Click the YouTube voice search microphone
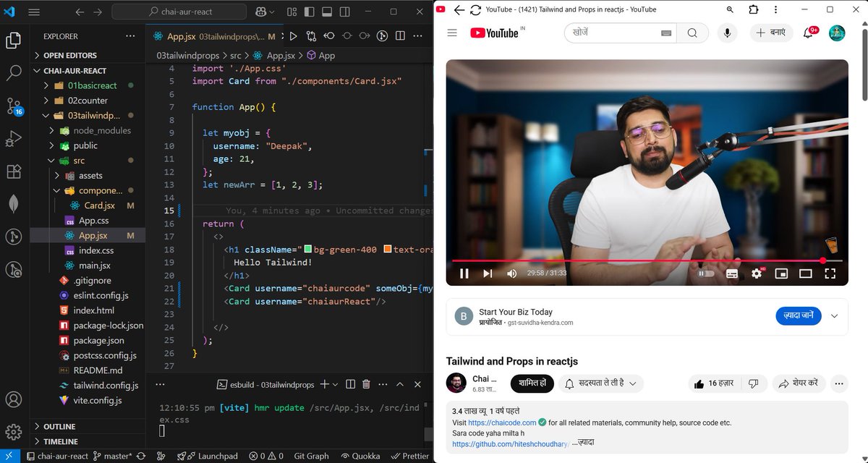 [x=727, y=33]
